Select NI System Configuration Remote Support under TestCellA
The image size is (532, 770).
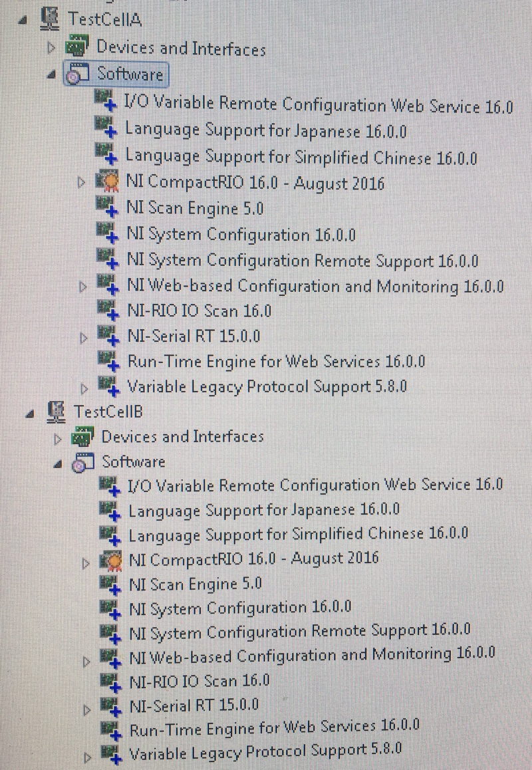click(303, 260)
